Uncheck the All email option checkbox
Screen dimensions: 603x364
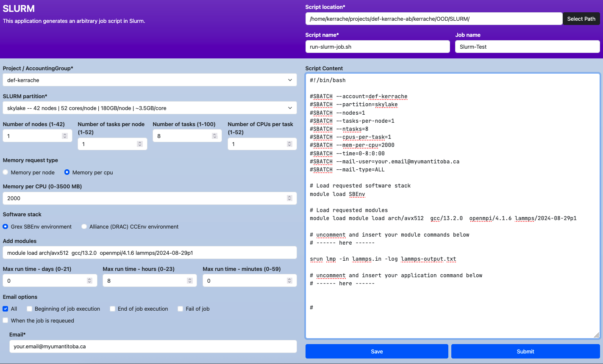tap(6, 309)
